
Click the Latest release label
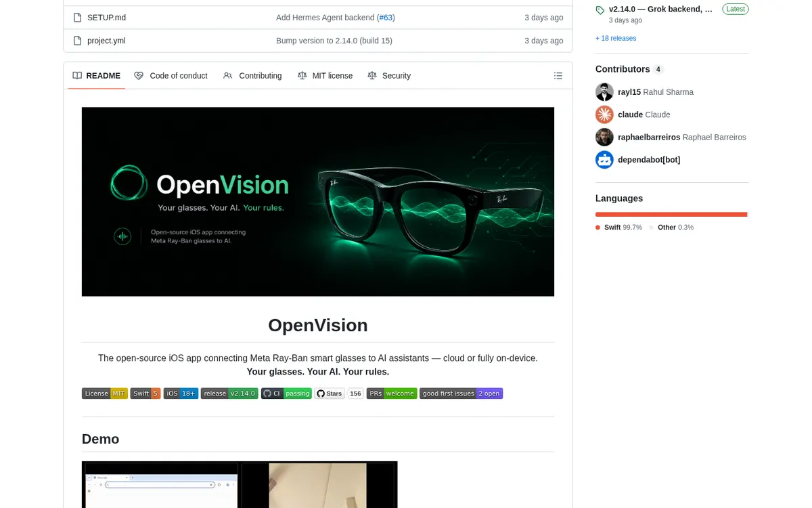click(x=736, y=9)
